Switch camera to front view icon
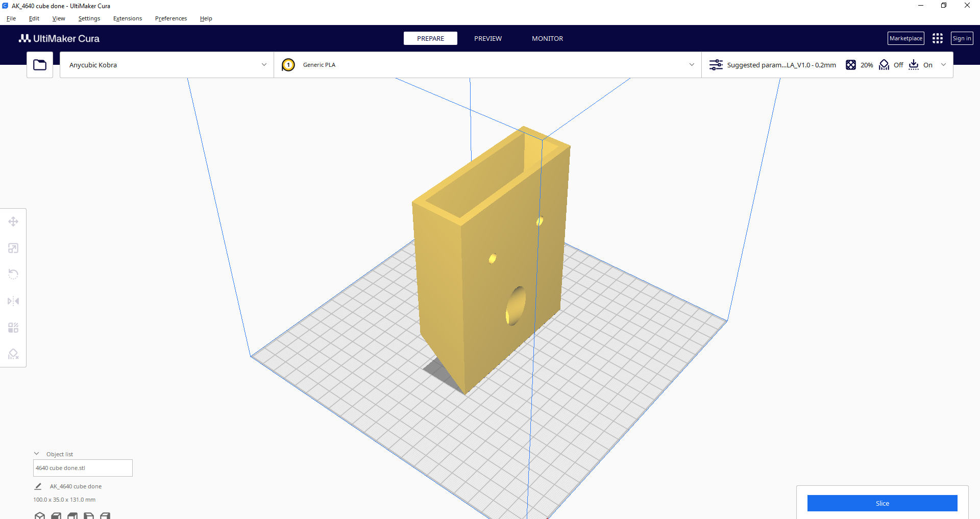This screenshot has height=519, width=980. (x=56, y=515)
